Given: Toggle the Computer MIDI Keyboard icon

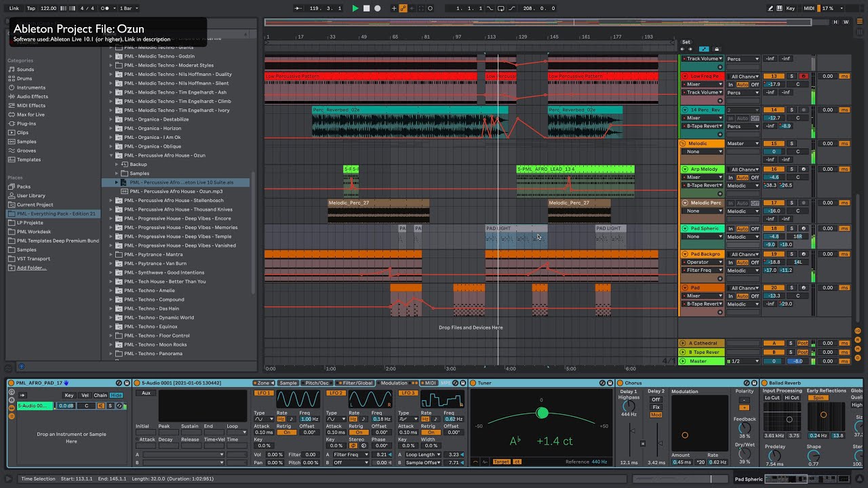Looking at the screenshot, I should pyautogui.click(x=779, y=8).
